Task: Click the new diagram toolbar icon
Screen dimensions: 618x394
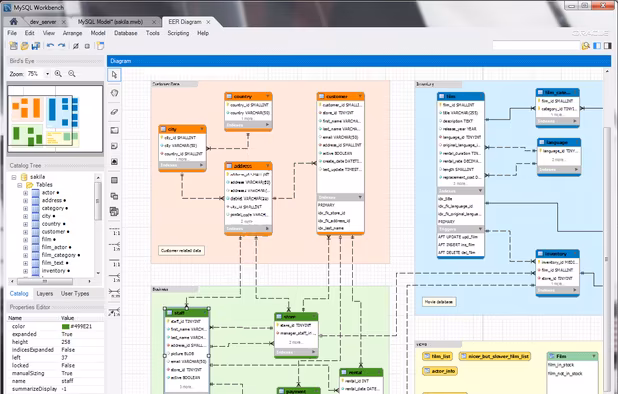Action: coord(101,46)
